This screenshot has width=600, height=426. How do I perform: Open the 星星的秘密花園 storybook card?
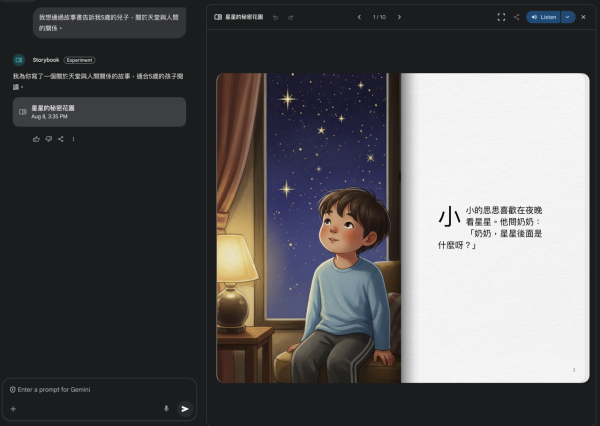click(99, 112)
